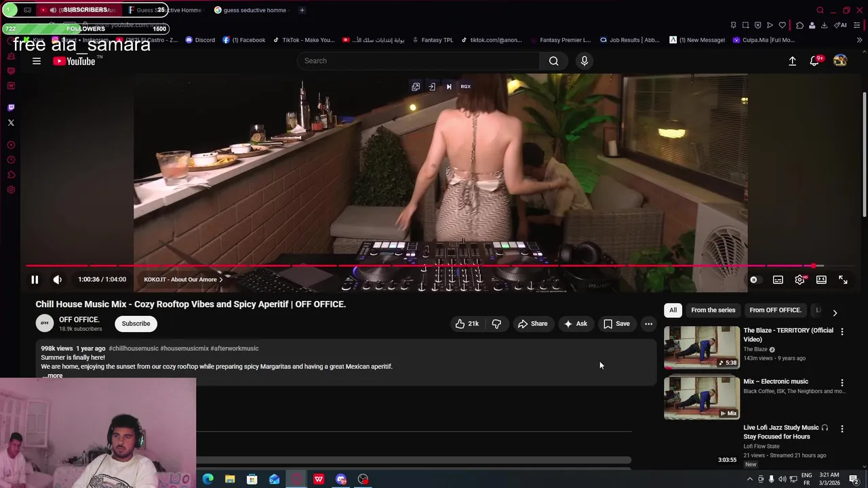Open the OFF OFFICE. channel name link

pyautogui.click(x=79, y=319)
